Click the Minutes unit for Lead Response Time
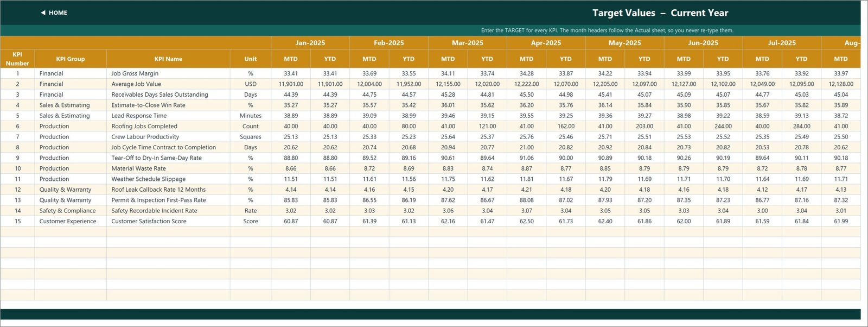 pos(251,116)
